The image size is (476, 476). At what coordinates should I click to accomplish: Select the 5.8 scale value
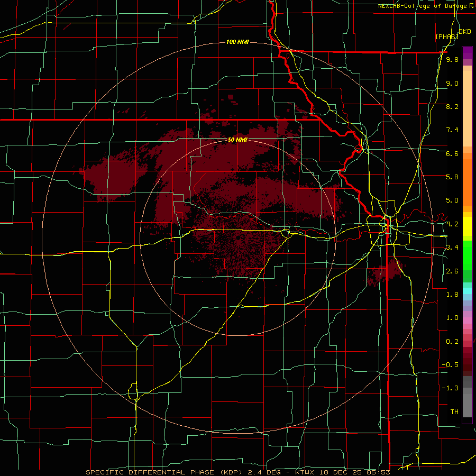(452, 177)
